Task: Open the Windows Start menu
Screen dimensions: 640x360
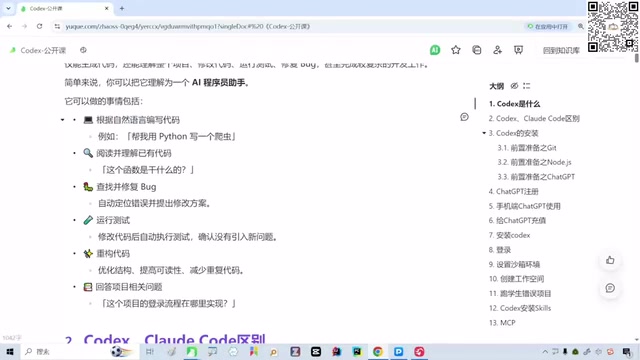Action: [10, 351]
